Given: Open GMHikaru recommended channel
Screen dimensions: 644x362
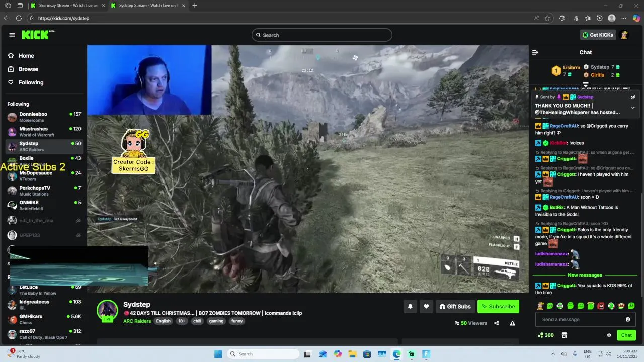Looking at the screenshot, I should (44, 319).
